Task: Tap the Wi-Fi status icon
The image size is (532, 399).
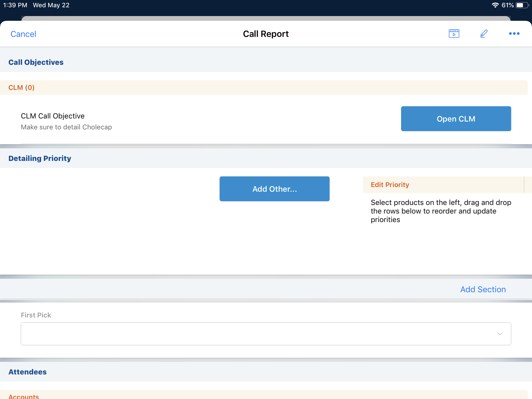Action: coord(495,5)
